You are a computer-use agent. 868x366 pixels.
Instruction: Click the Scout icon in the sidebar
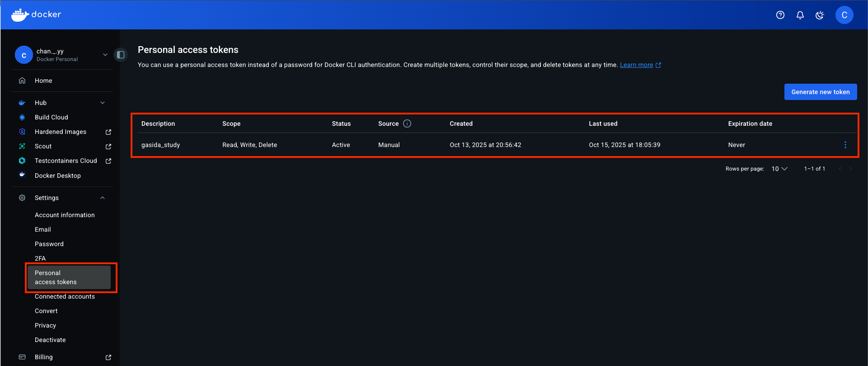[x=22, y=146]
